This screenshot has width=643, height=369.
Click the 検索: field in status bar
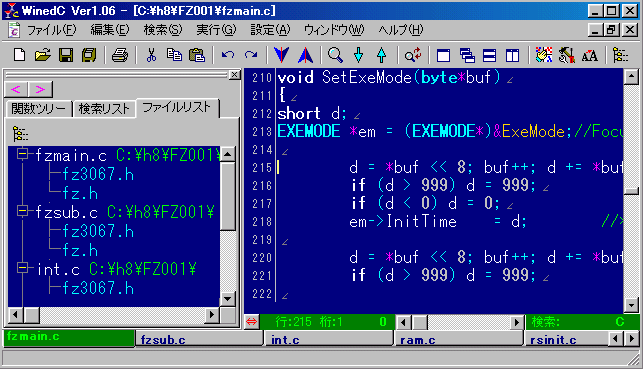(x=583, y=322)
